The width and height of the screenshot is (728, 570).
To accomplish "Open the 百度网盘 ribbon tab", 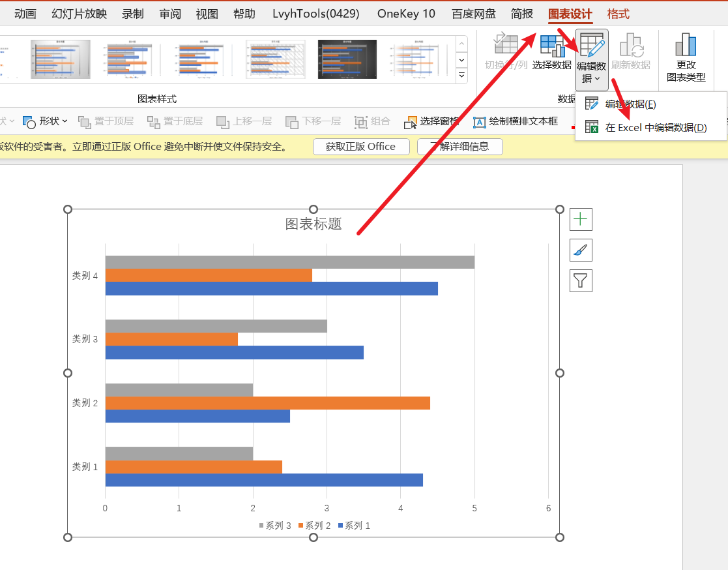I will pyautogui.click(x=473, y=14).
